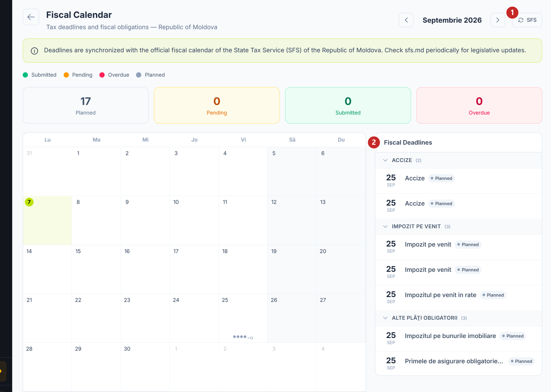This screenshot has height=392, width=551.
Task: Open the Overdue summary card
Action: (479, 105)
